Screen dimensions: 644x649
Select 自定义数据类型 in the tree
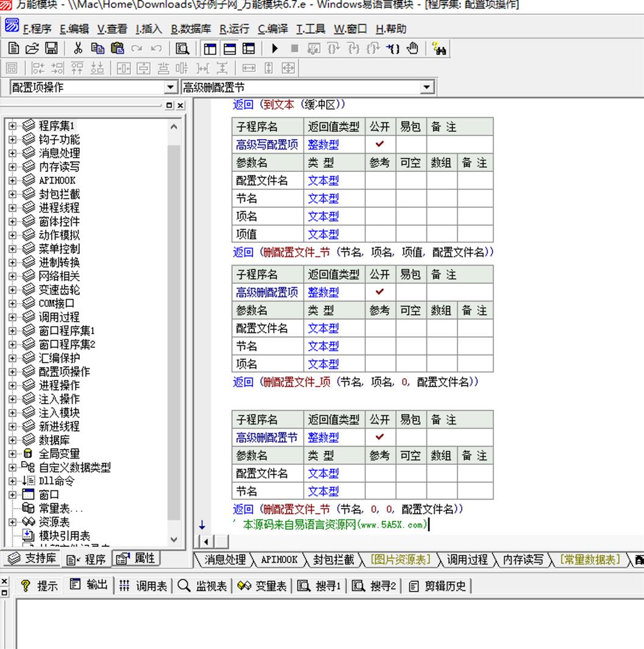click(x=74, y=467)
